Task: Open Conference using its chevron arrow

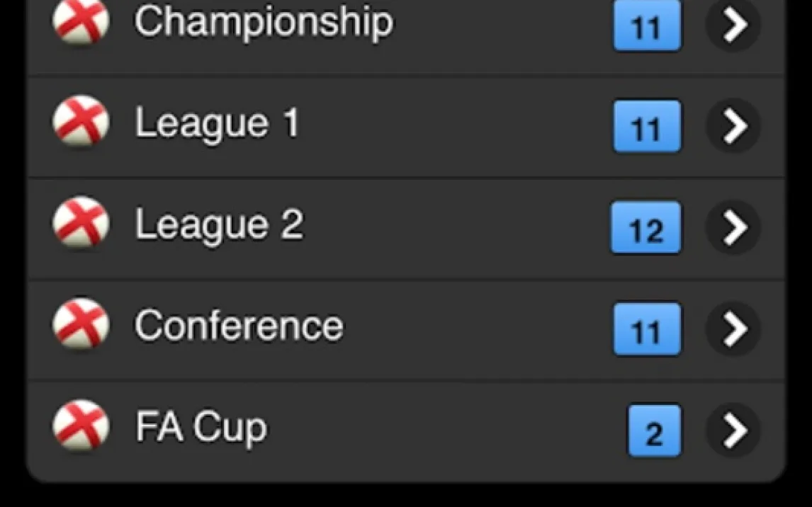Action: [733, 329]
